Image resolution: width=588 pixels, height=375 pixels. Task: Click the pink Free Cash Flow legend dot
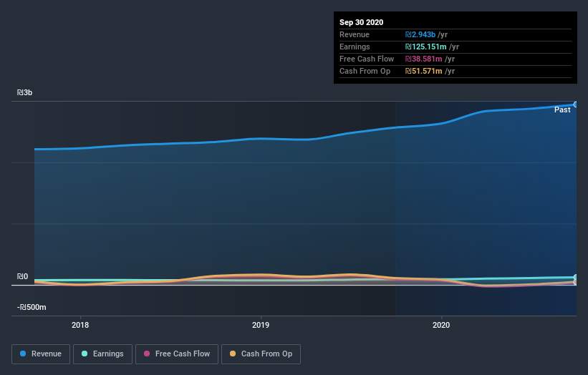(x=147, y=354)
